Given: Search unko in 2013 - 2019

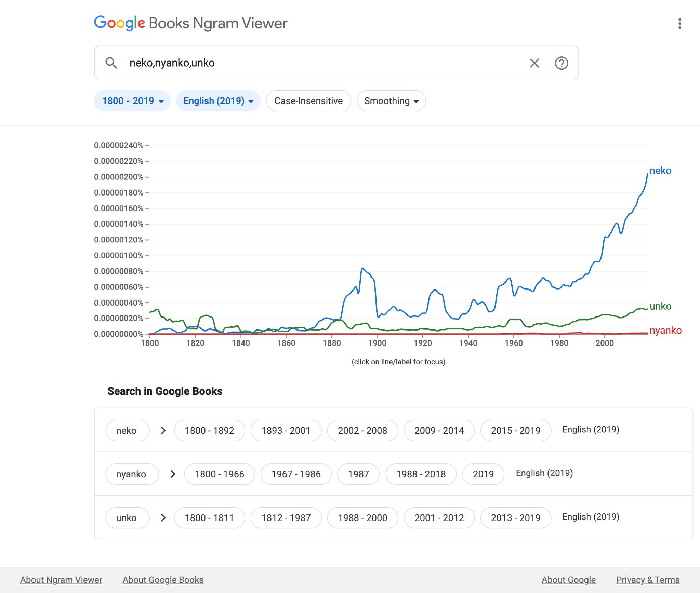Looking at the screenshot, I should click(x=516, y=518).
